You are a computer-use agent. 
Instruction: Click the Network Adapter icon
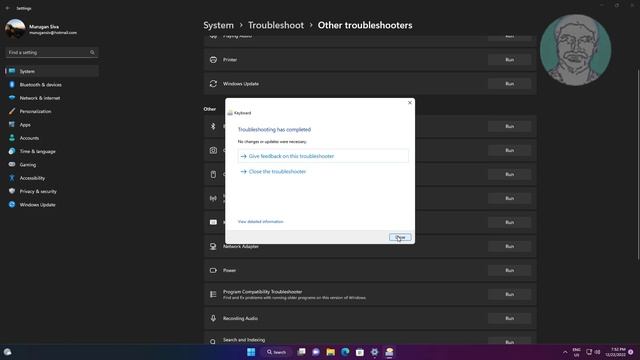(x=213, y=246)
